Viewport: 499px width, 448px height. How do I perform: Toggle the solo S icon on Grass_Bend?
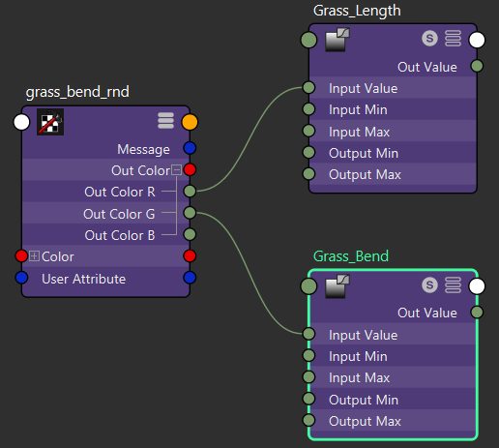pyautogui.click(x=429, y=284)
